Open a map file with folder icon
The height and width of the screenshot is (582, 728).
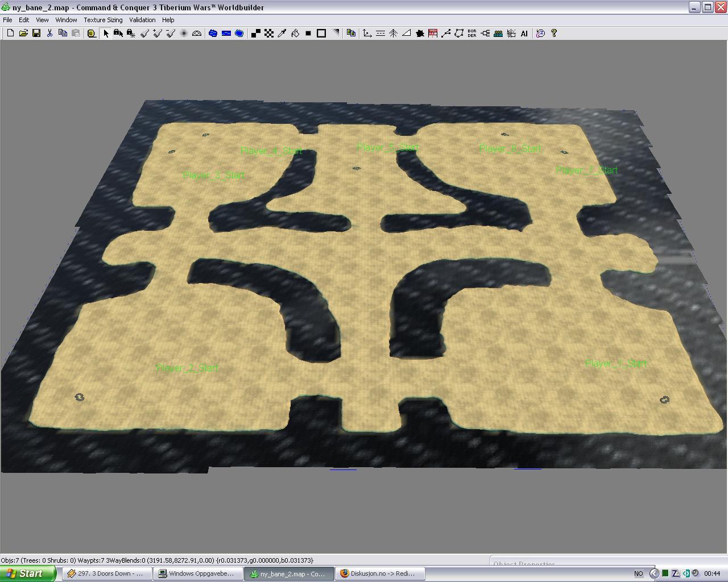click(x=23, y=34)
